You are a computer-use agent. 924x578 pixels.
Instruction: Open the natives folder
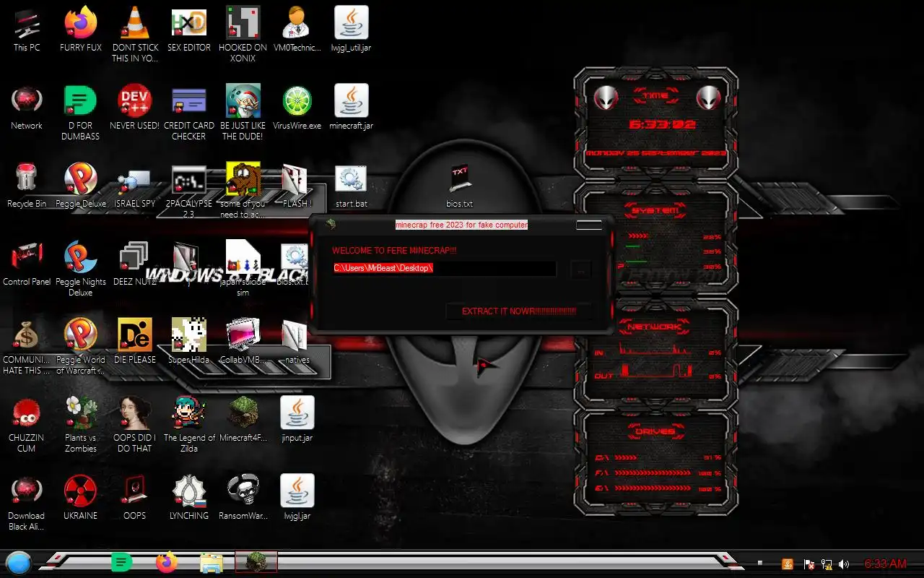[297, 341]
